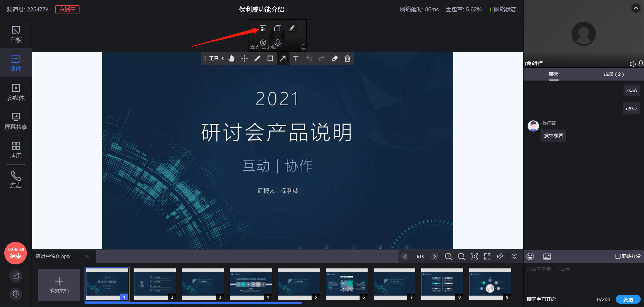Go to the previous slide page
Screen dimensions: 644x307
[x=405, y=256]
